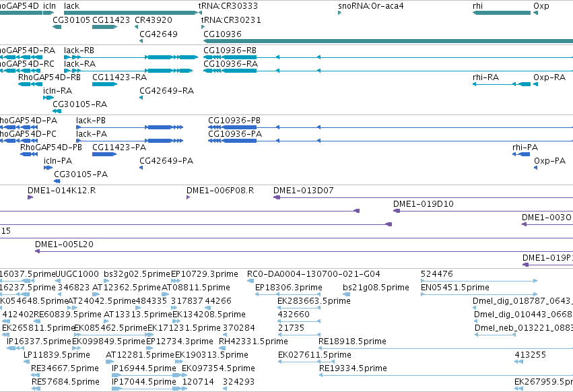Click the CG42649 gene label

click(x=159, y=34)
